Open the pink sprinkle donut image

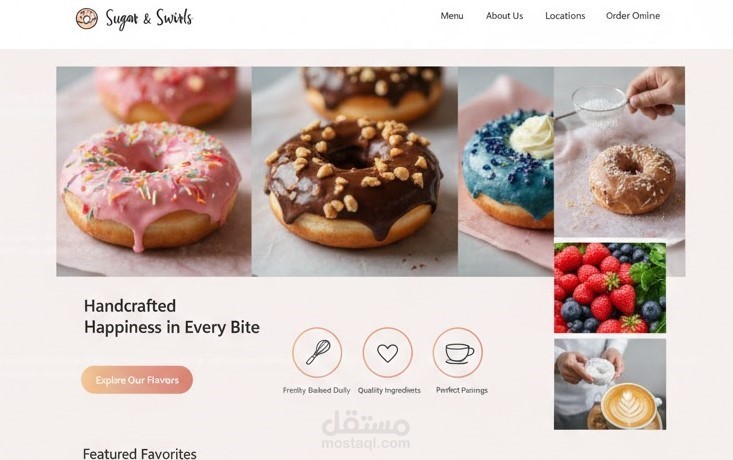(x=154, y=171)
